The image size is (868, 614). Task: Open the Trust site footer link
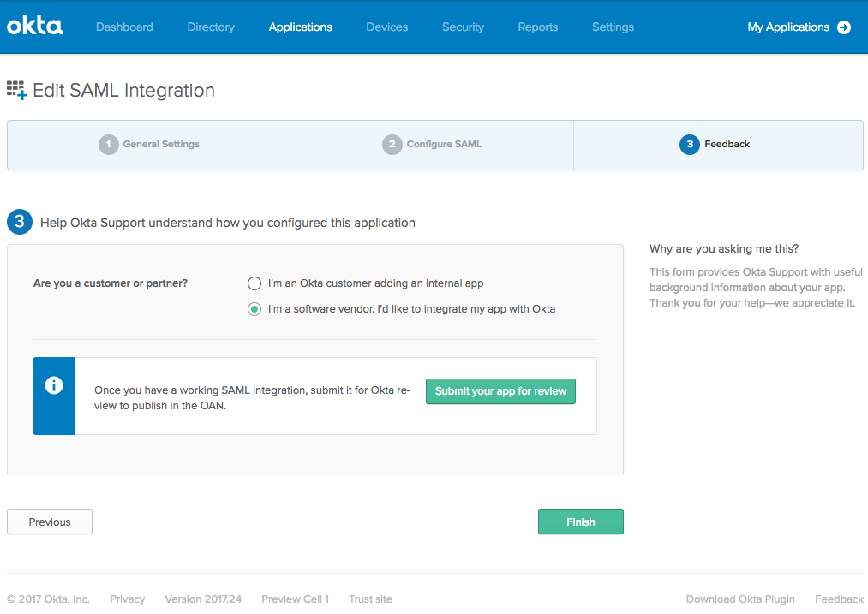point(370,599)
